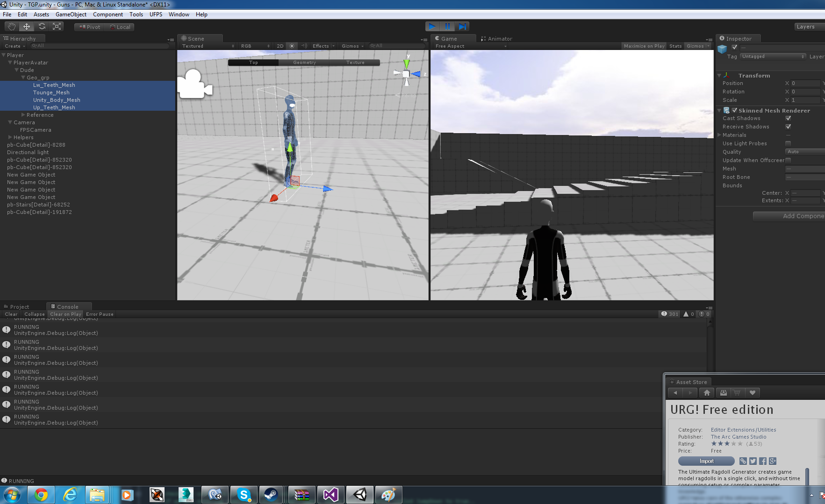Toggle Pivot/Center handle position button

pos(90,27)
